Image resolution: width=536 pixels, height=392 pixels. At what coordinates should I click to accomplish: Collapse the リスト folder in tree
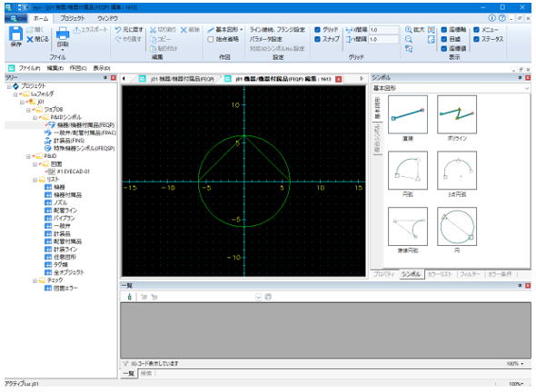pos(35,180)
